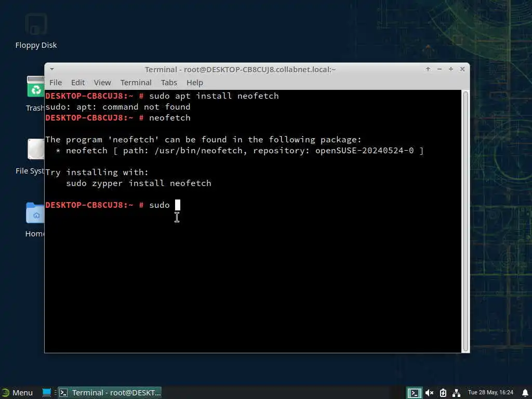
Task: Select the Terminal taskbar window button
Action: 110,393
